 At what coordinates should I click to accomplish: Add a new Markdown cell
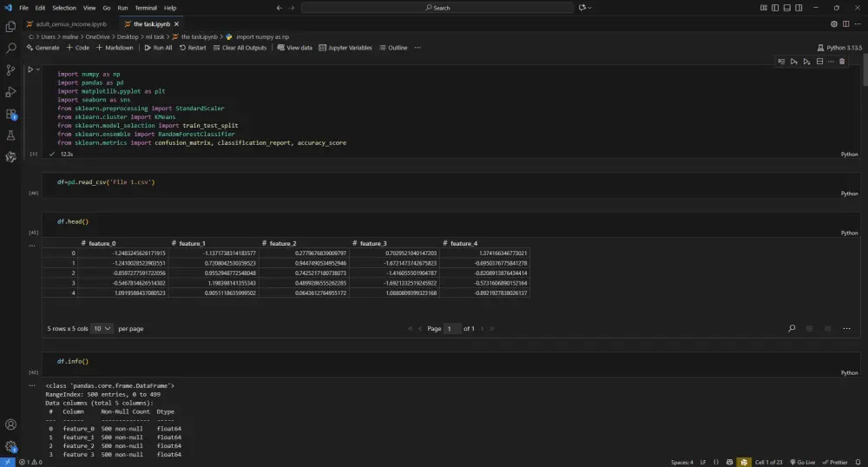pyautogui.click(x=115, y=48)
